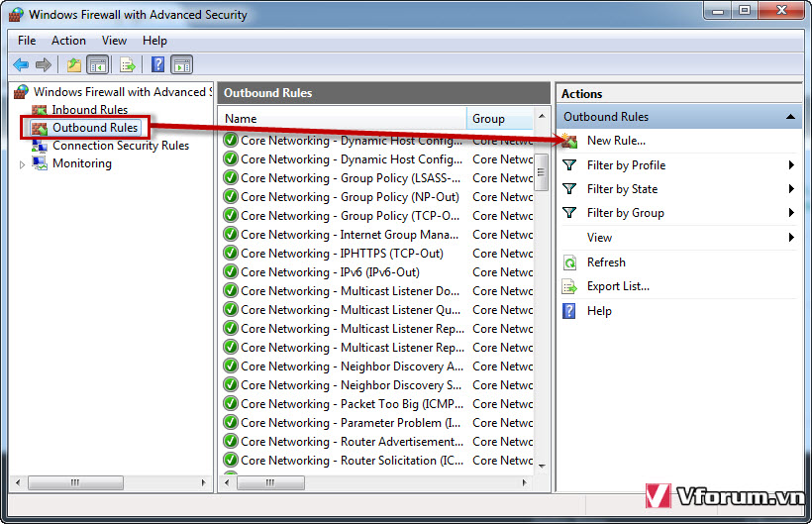This screenshot has height=524, width=812.
Task: Open the View submenu arrow in Actions
Action: [791, 238]
